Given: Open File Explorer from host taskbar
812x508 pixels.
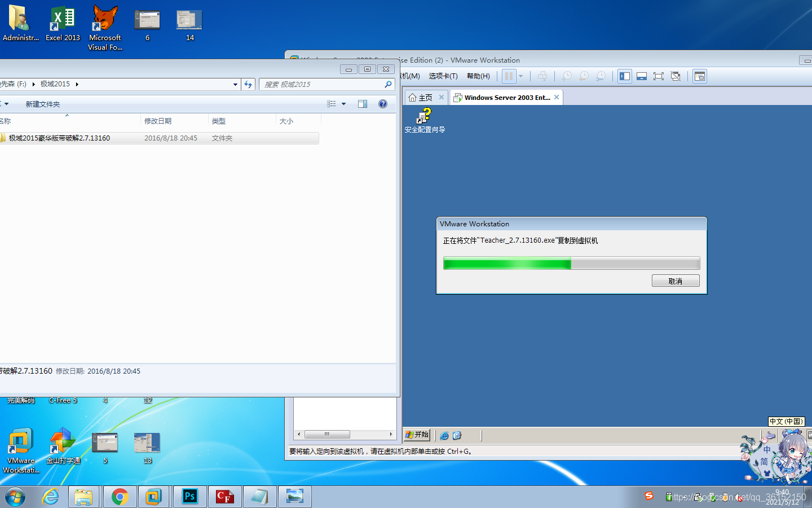Looking at the screenshot, I should (x=83, y=497).
